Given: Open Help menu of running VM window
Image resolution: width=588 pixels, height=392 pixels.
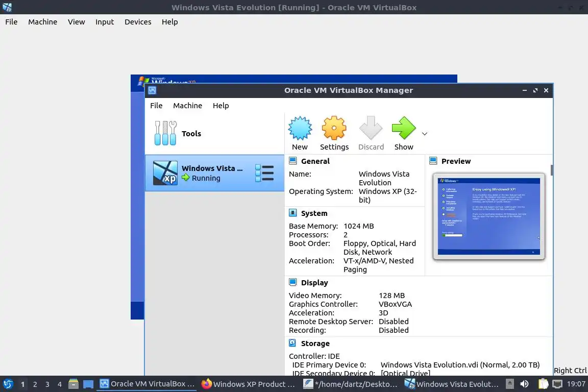Looking at the screenshot, I should point(169,22).
